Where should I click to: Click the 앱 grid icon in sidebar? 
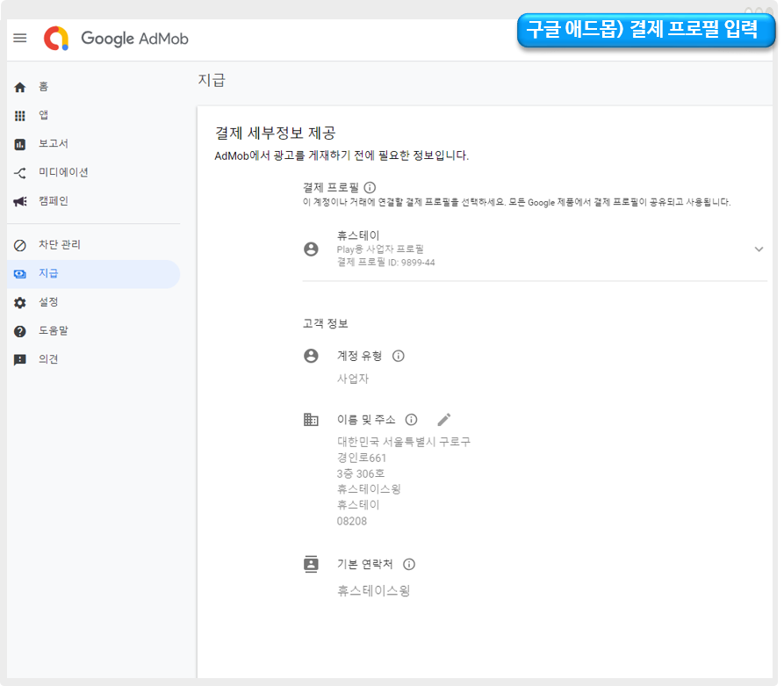(x=20, y=116)
